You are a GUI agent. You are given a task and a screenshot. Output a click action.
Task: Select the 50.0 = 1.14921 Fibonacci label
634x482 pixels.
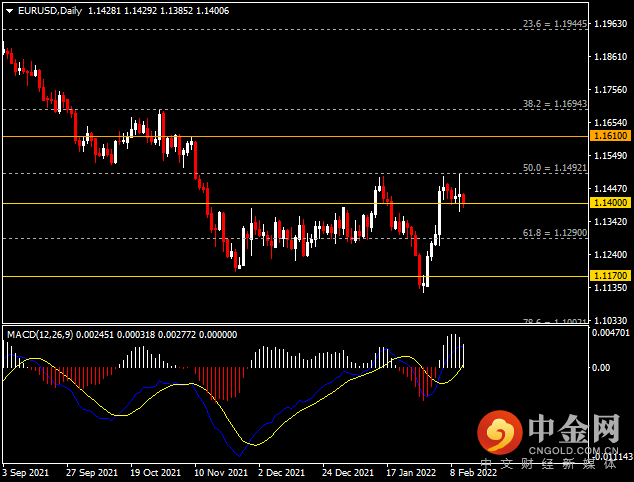(554, 168)
